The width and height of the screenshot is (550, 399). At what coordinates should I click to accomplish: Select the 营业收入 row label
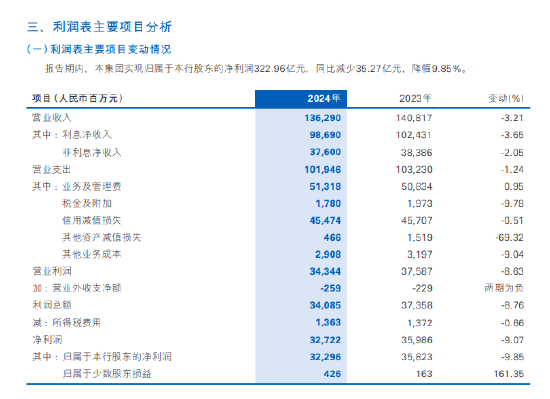[52, 118]
